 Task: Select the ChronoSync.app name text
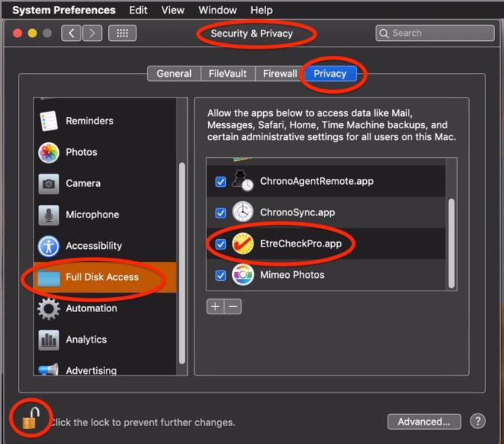[x=297, y=212]
